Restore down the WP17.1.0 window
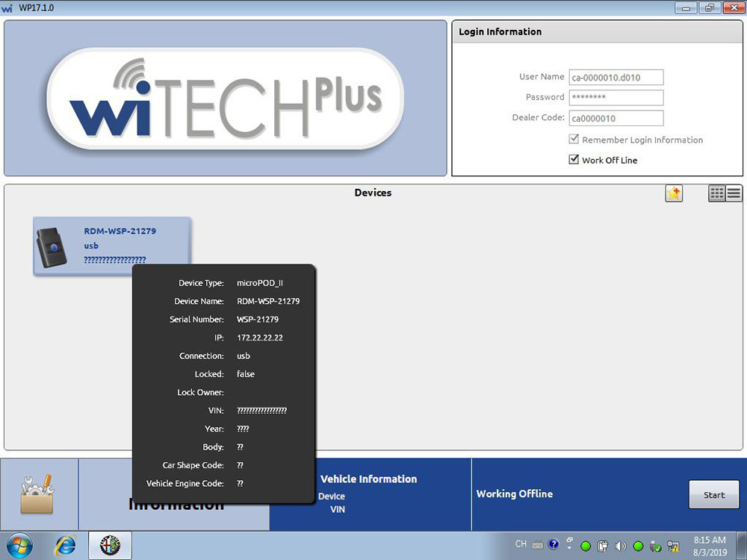This screenshot has height=560, width=747. pos(710,7)
